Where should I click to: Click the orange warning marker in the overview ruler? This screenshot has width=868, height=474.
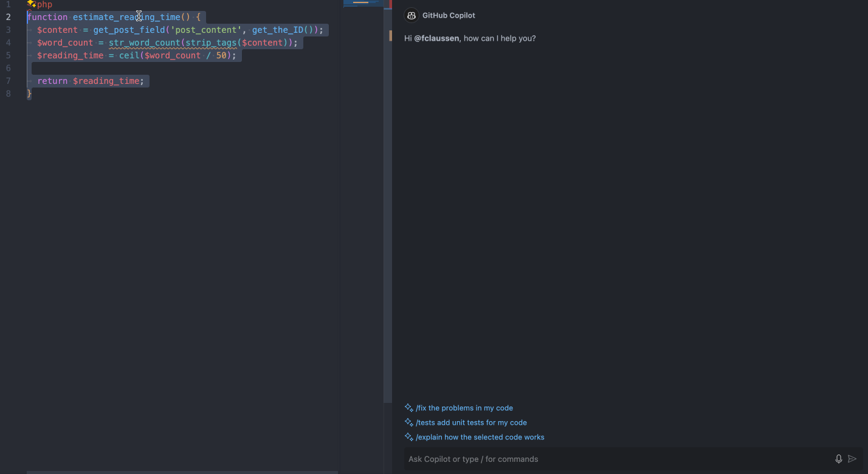pyautogui.click(x=390, y=35)
